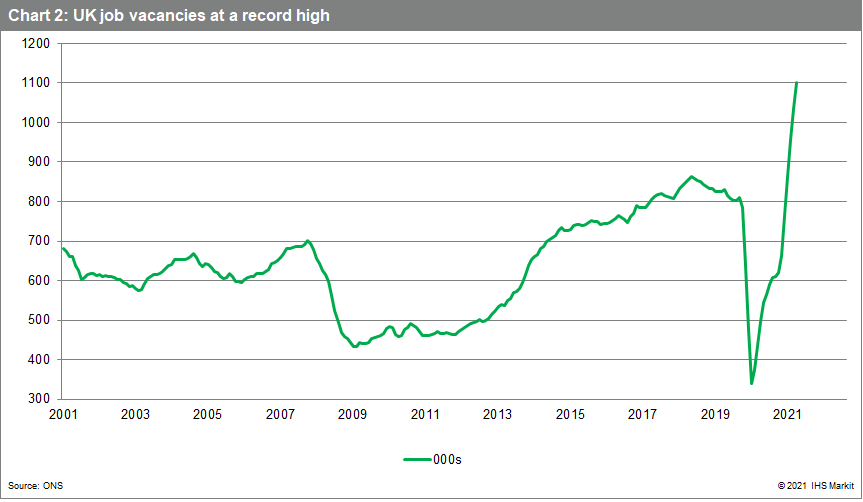Select the '000s' legend label
Image resolution: width=863 pixels, height=502 pixels.
click(x=448, y=460)
